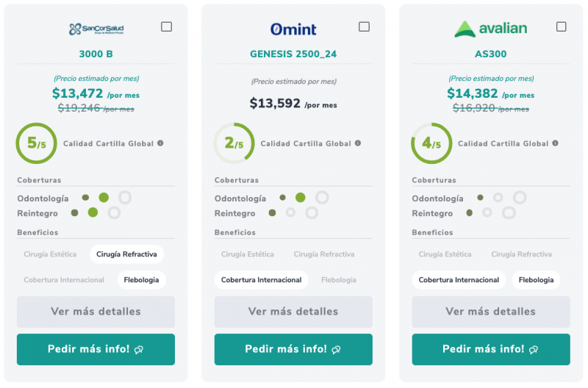Select Omint's Cobertura Internacional benefit tag

click(261, 280)
